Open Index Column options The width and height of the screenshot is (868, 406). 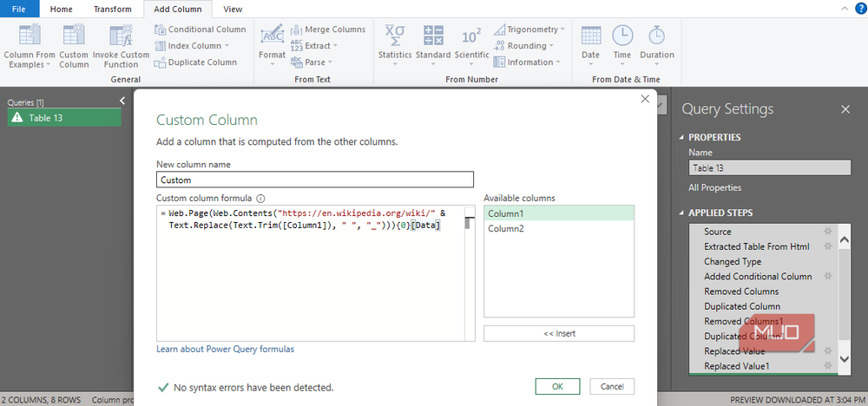click(192, 46)
